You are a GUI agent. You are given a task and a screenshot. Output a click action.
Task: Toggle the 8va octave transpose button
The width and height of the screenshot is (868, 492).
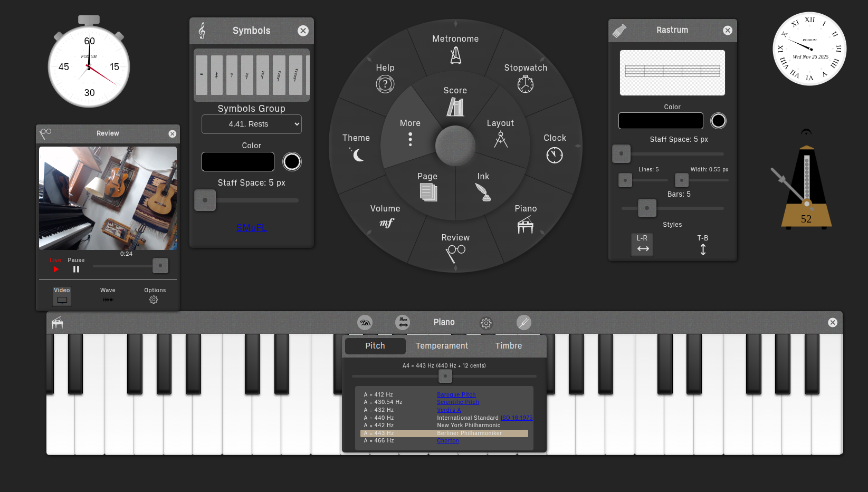coord(403,322)
